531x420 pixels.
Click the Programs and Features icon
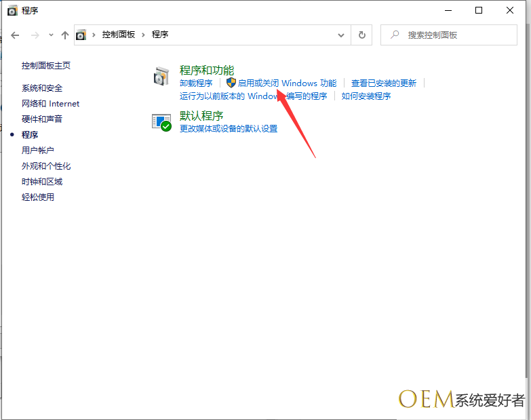(x=161, y=76)
